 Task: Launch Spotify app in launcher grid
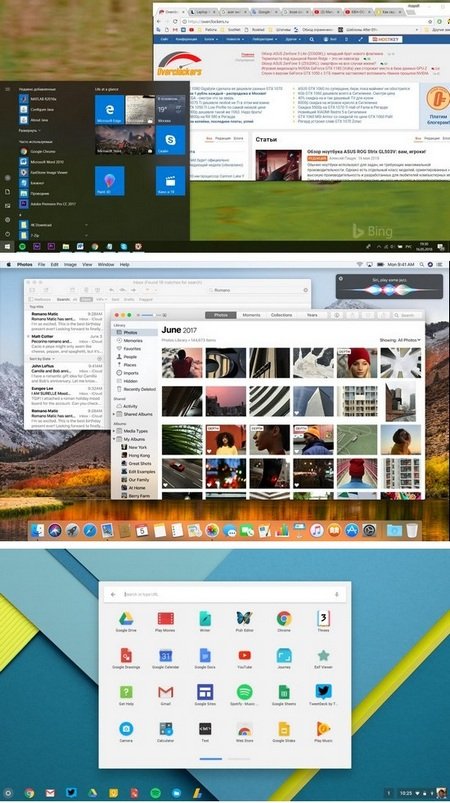(x=245, y=695)
